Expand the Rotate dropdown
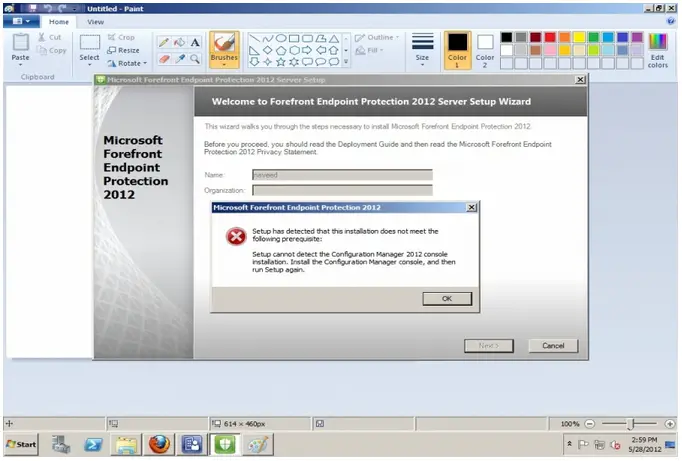The image size is (682, 461). (145, 63)
